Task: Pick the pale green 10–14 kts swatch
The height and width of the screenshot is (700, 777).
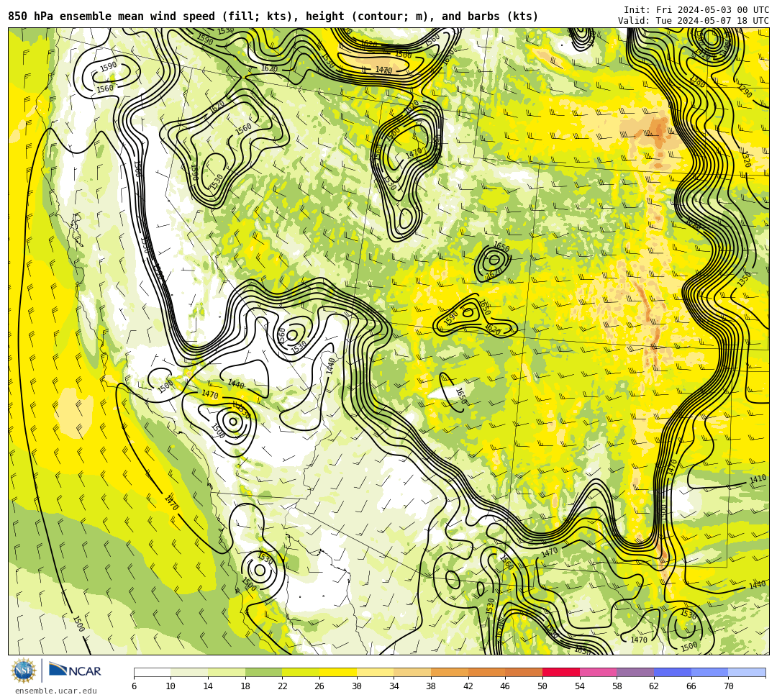Action: (189, 672)
